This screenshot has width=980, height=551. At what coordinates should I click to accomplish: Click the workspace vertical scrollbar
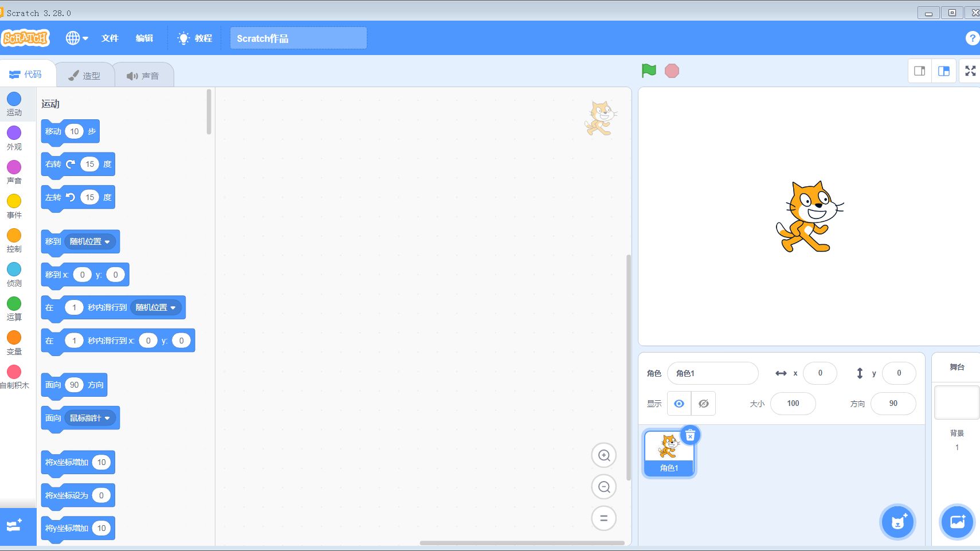628,367
